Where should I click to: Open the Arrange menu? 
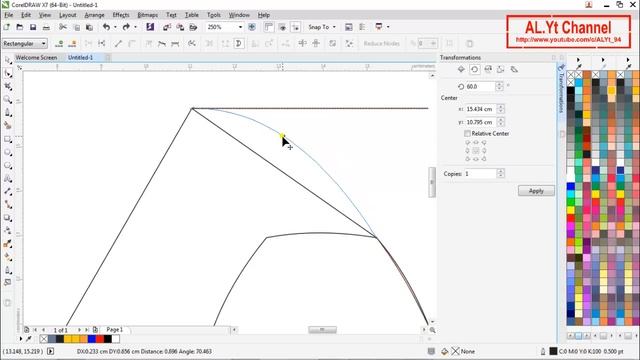[x=94, y=15]
